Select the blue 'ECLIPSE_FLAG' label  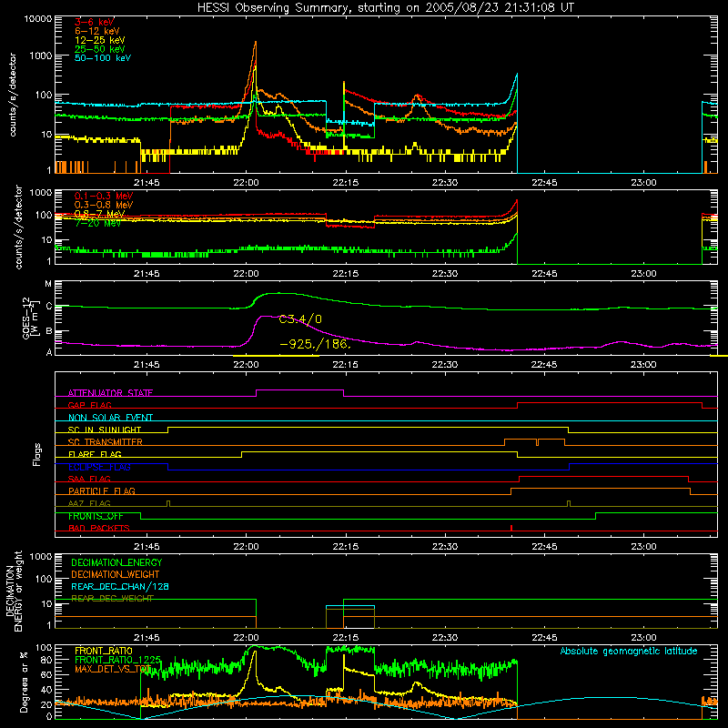click(x=99, y=467)
